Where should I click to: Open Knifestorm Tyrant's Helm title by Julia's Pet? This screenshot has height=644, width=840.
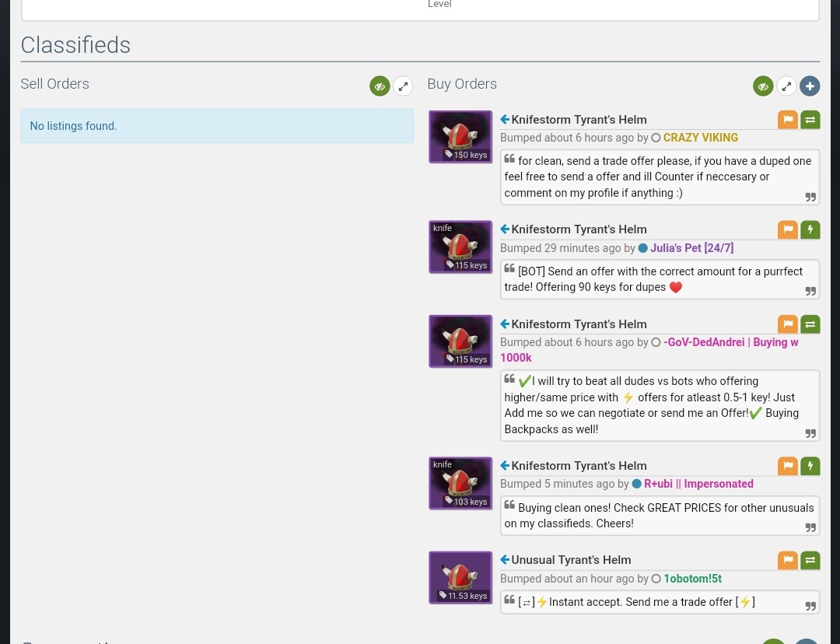coord(579,229)
